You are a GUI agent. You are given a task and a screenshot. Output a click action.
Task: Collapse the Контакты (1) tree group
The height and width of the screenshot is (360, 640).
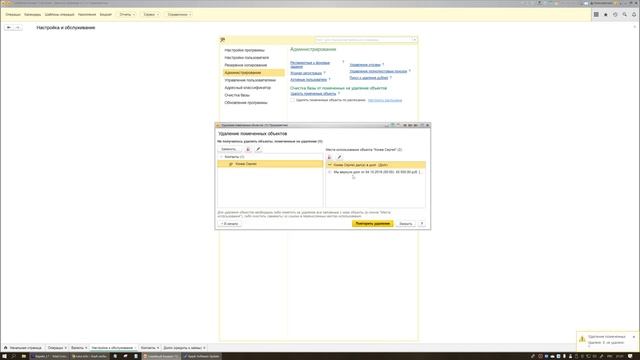(221, 157)
